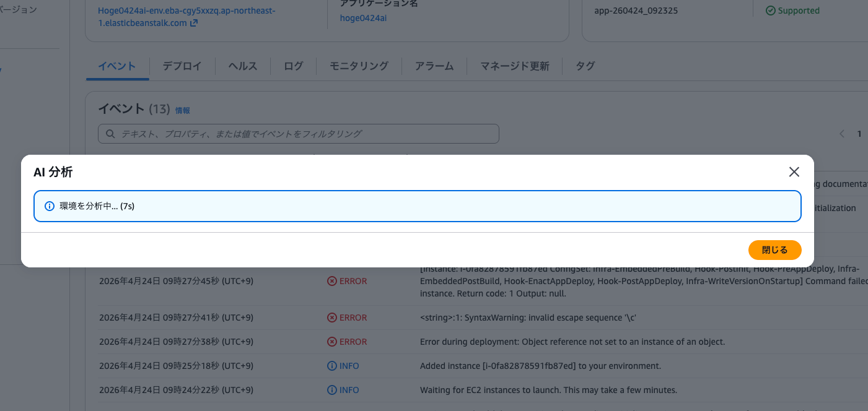
Task: Open the モニタリング tab
Action: tap(358, 66)
